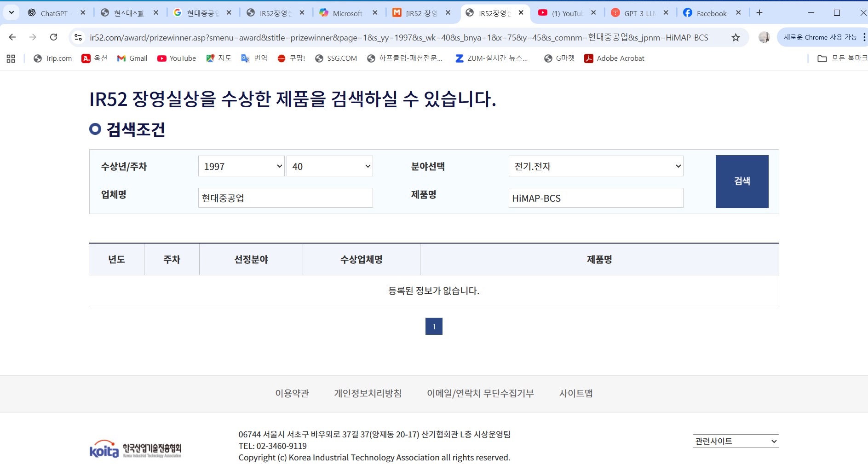This screenshot has height=471, width=868.
Task: Open the Adobe Acrobat bookmark
Action: pyautogui.click(x=615, y=58)
